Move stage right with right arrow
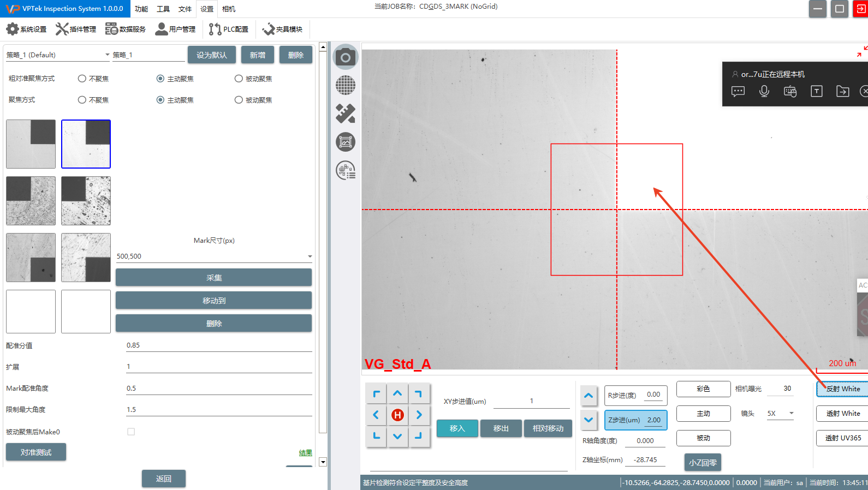 pos(419,415)
